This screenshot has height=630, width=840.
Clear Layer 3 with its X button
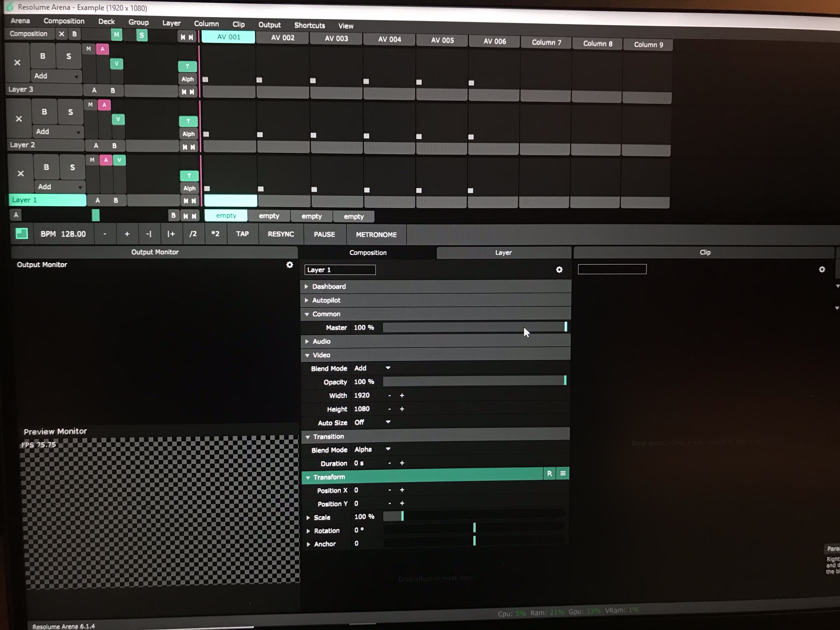[17, 63]
